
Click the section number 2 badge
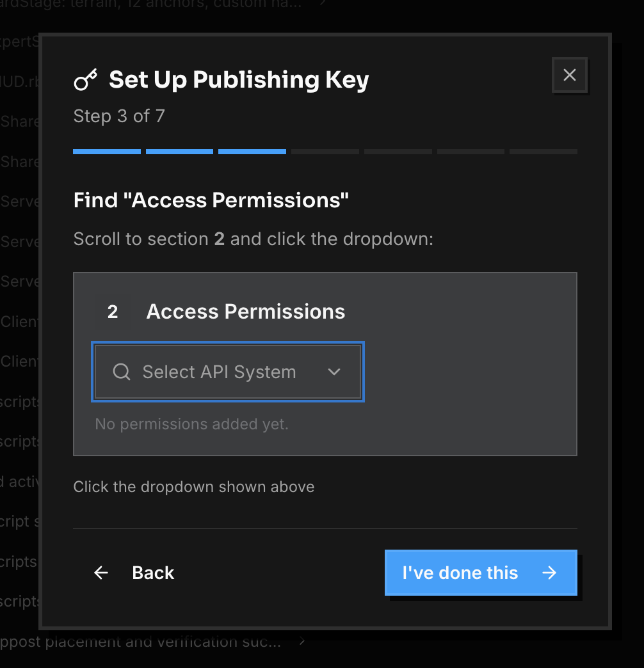click(x=113, y=312)
